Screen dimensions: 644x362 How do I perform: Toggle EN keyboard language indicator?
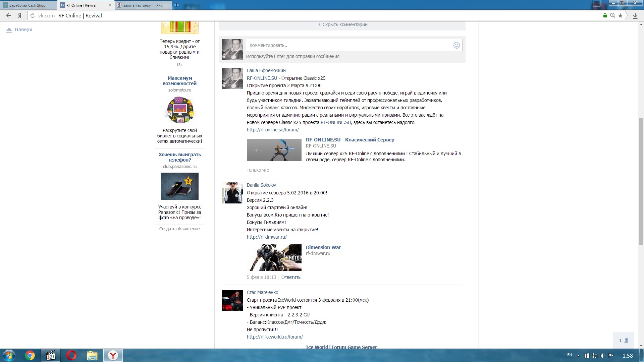point(570,355)
